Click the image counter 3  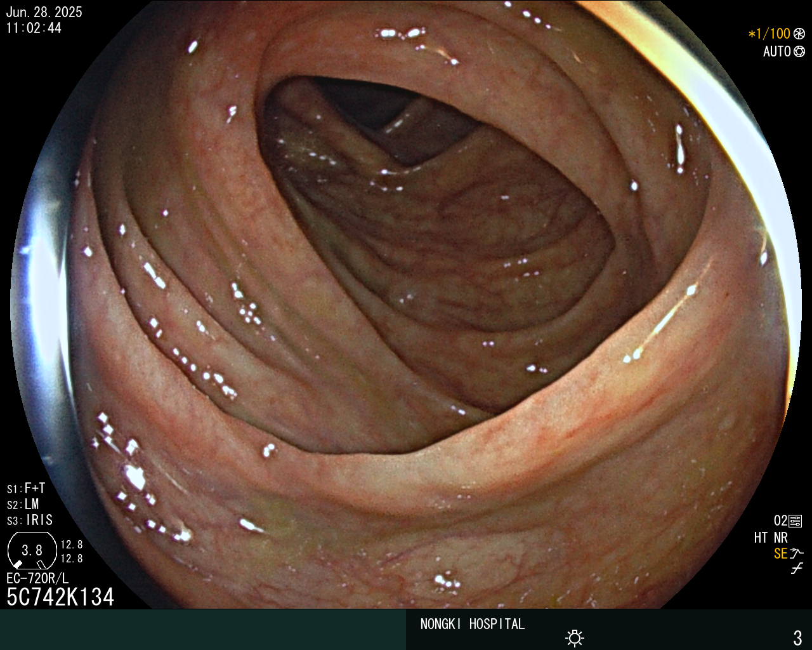click(797, 637)
